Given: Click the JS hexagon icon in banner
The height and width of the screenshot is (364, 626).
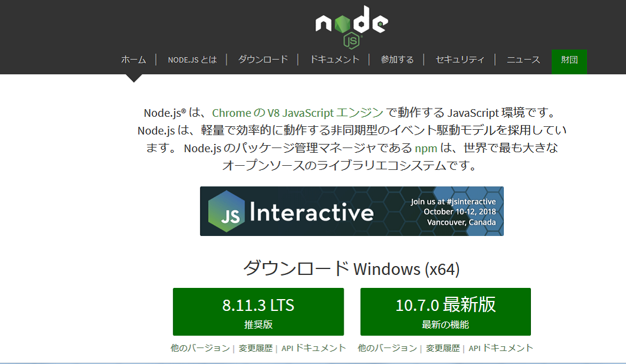Looking at the screenshot, I should tap(227, 211).
